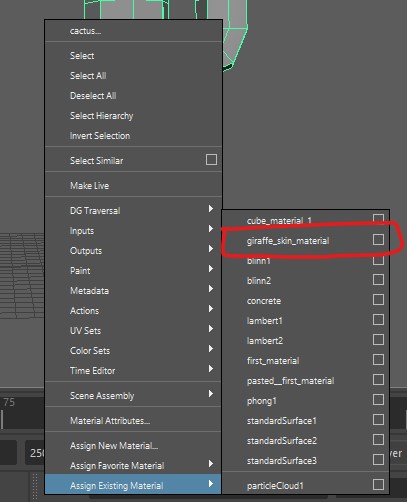Click Make Live menu entry

(x=133, y=185)
